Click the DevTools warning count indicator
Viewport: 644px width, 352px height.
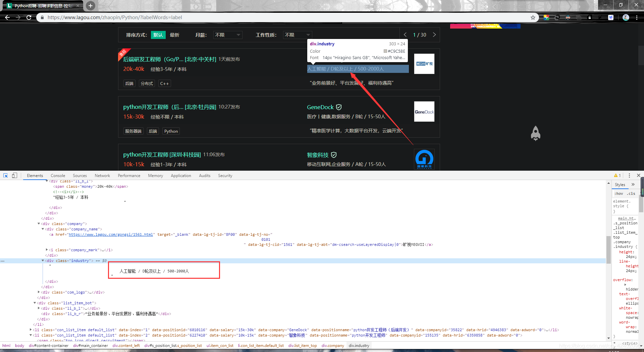[x=618, y=175]
